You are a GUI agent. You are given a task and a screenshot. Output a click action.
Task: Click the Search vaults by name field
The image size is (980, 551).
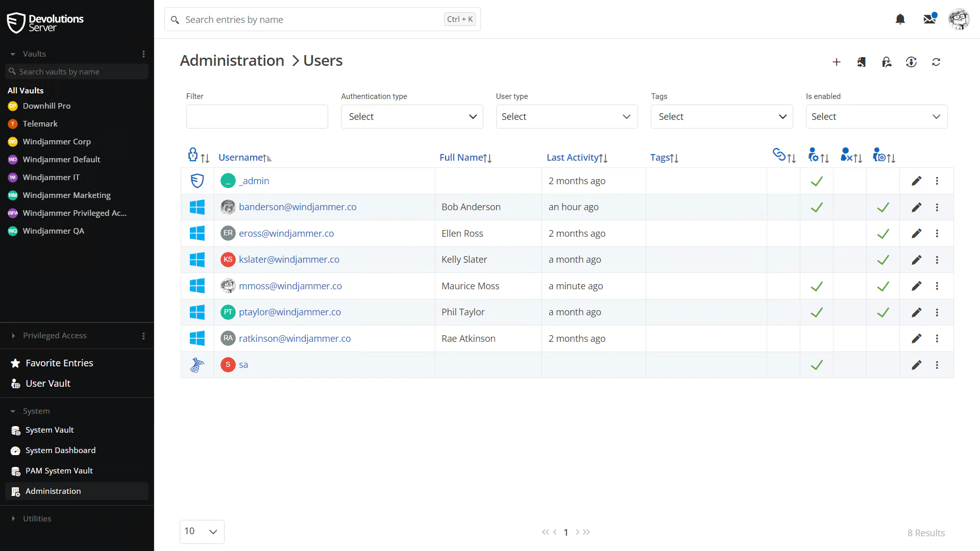point(77,72)
